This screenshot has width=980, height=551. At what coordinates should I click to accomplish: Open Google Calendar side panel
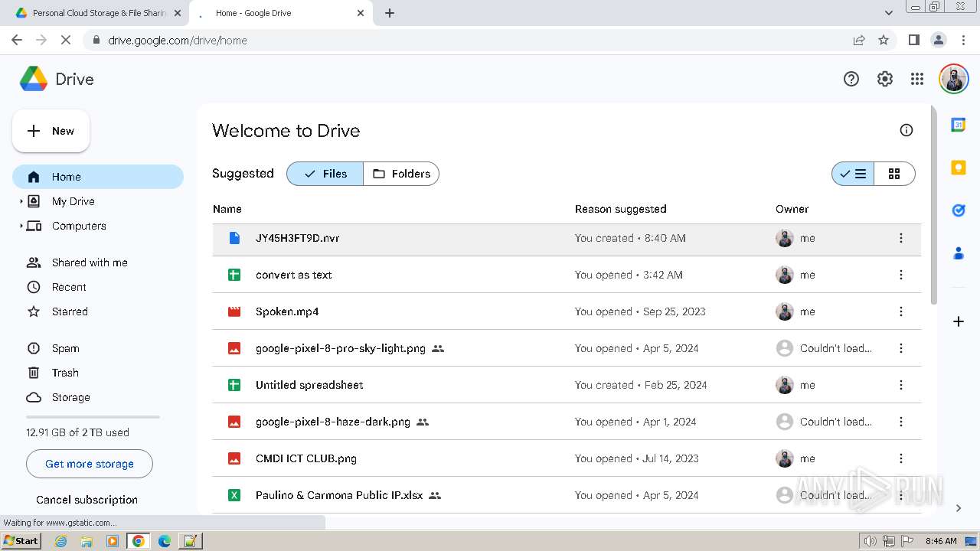(x=959, y=125)
